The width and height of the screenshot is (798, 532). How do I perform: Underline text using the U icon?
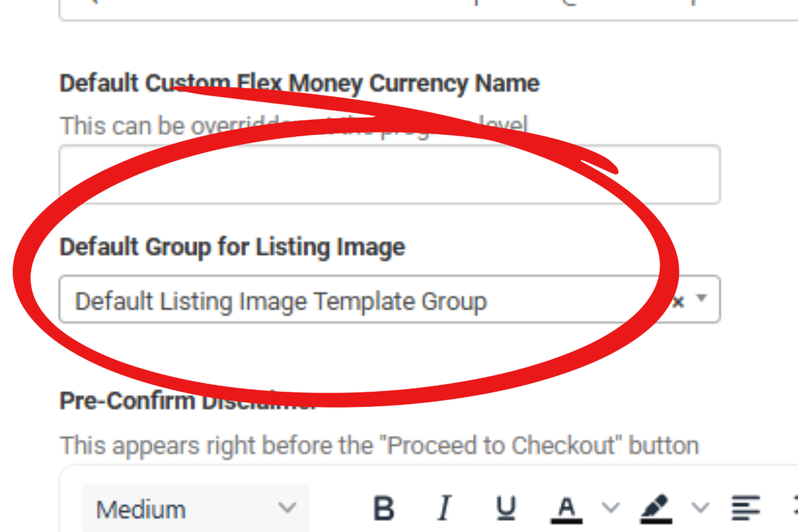click(506, 509)
